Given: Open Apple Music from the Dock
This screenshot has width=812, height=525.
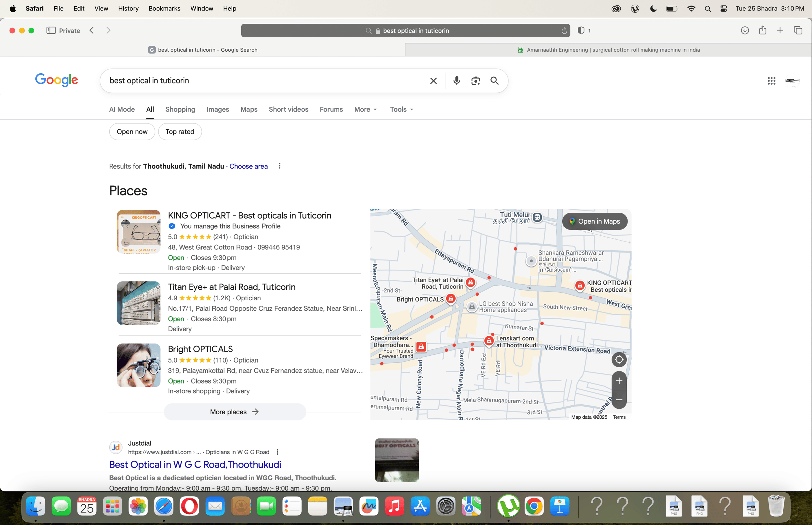Looking at the screenshot, I should pyautogui.click(x=394, y=506).
